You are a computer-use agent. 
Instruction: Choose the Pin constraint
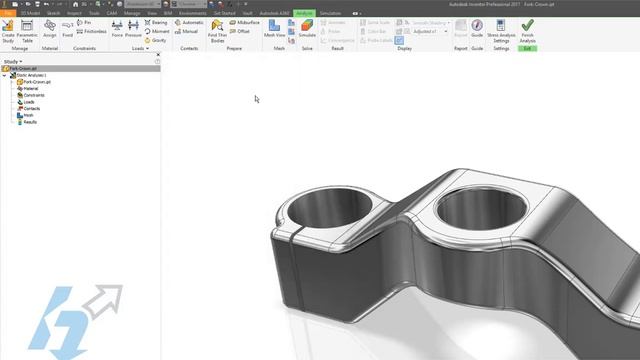[x=84, y=22]
